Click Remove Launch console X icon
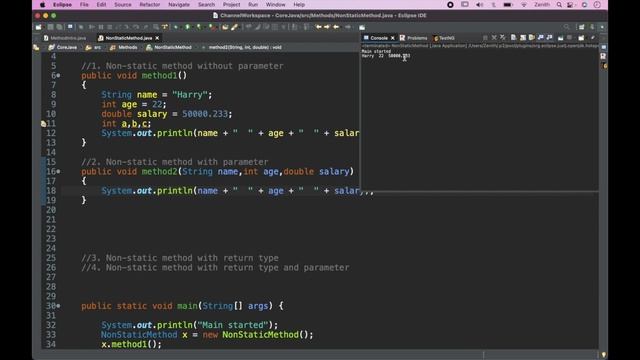Viewport: 640px width, 360px height. [x=494, y=38]
